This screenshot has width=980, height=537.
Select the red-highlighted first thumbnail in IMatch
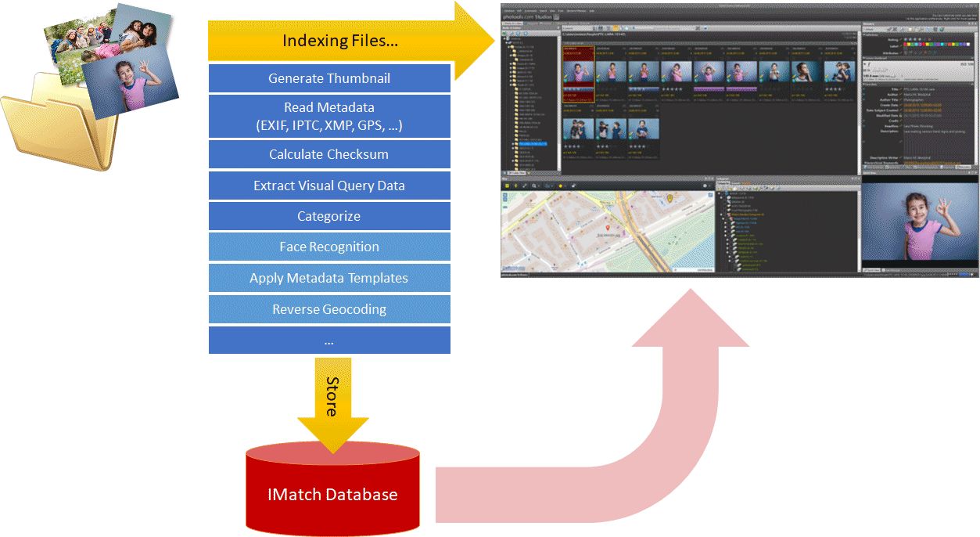click(579, 74)
